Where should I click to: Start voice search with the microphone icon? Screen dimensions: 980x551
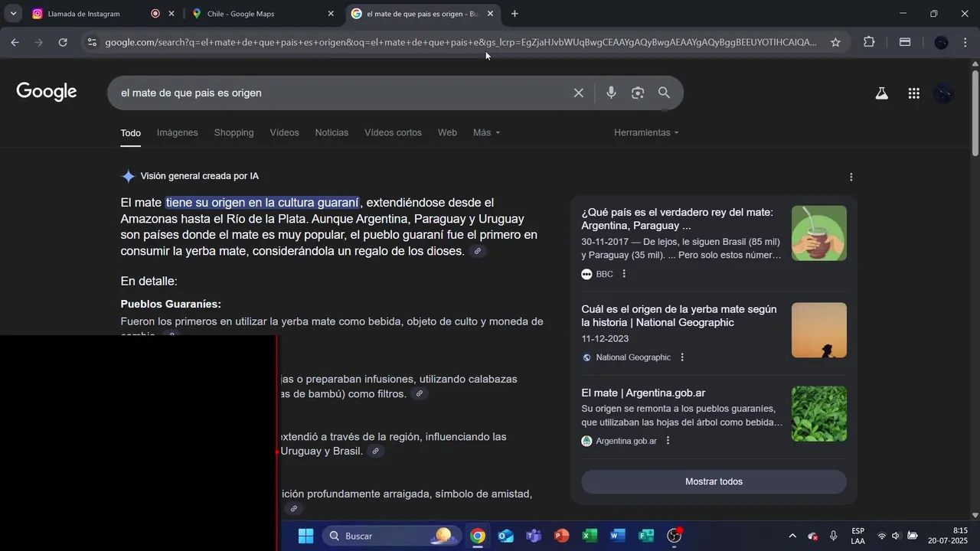click(x=611, y=93)
